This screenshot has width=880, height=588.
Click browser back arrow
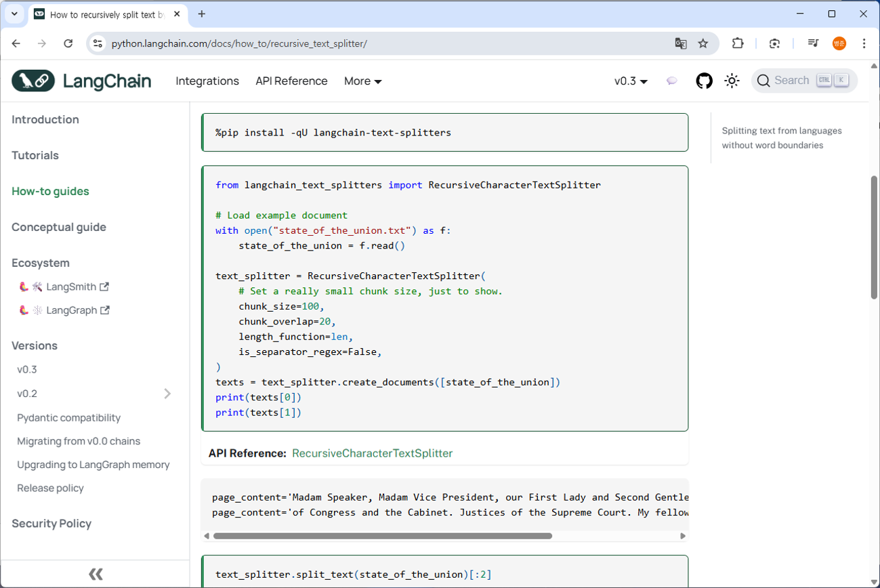16,43
